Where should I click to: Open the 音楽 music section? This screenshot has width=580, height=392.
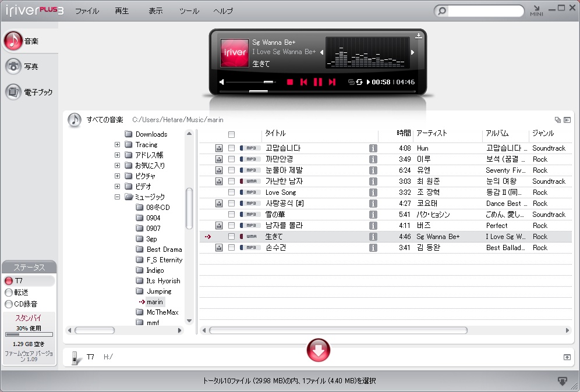pos(21,41)
